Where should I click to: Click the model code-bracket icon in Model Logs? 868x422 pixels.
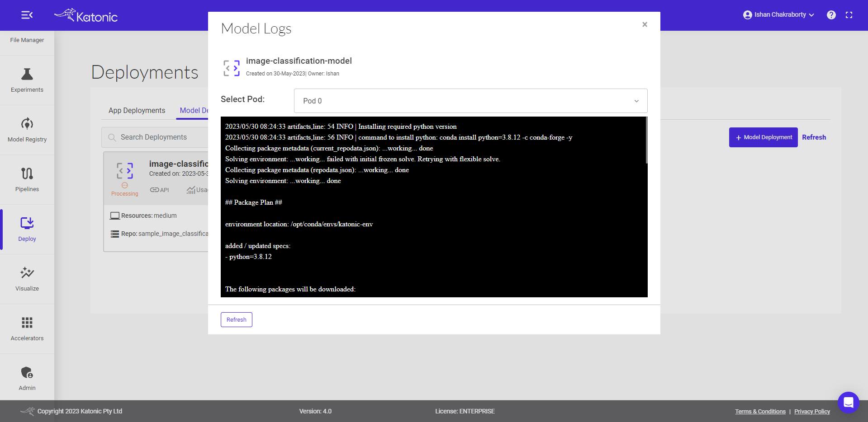click(232, 68)
